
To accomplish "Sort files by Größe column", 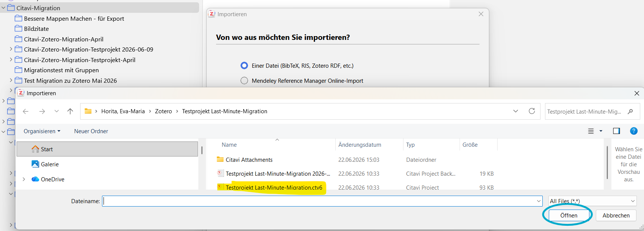I will (x=470, y=145).
